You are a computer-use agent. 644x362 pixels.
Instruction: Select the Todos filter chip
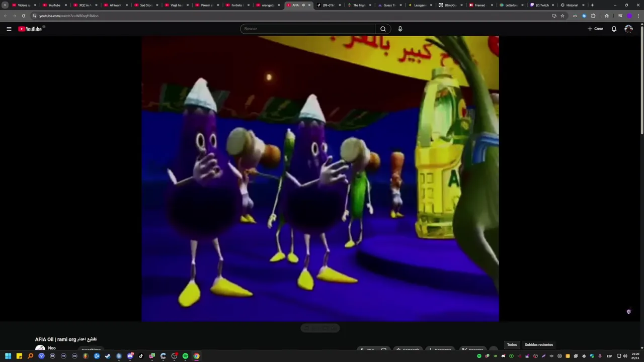click(512, 344)
